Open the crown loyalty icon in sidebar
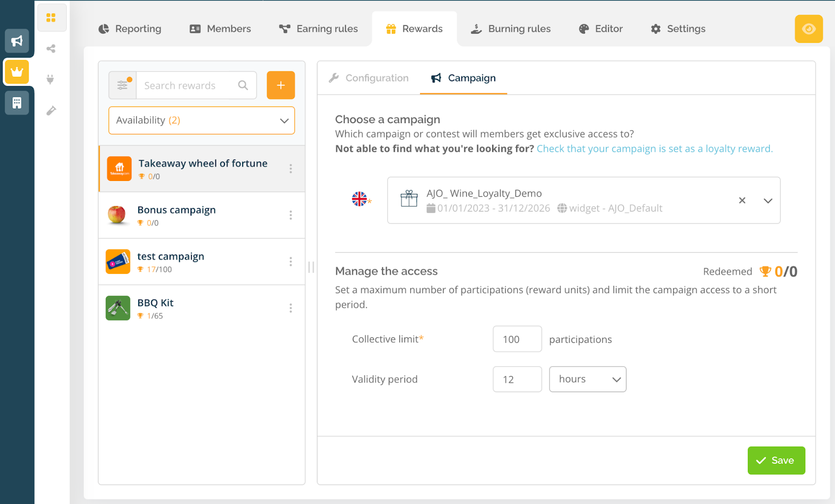Image resolution: width=835 pixels, height=504 pixels. point(17,72)
